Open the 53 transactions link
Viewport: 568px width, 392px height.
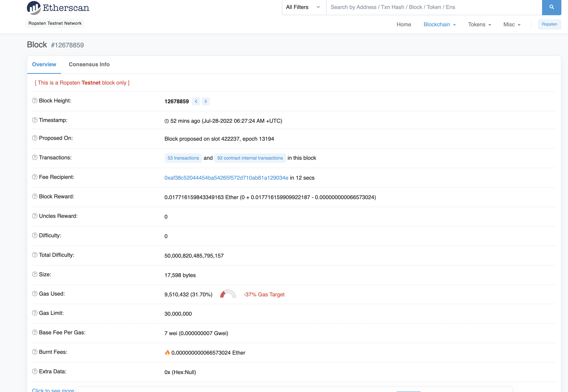click(x=183, y=158)
